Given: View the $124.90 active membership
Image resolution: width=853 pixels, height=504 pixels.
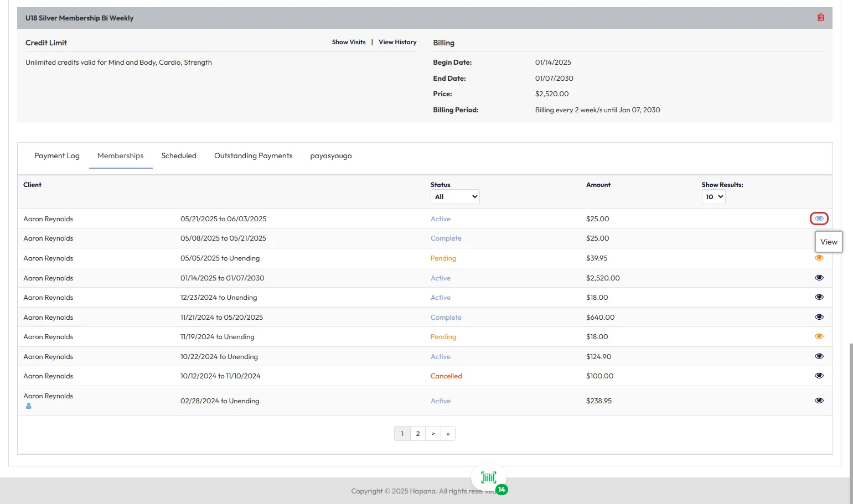Looking at the screenshot, I should pyautogui.click(x=819, y=356).
